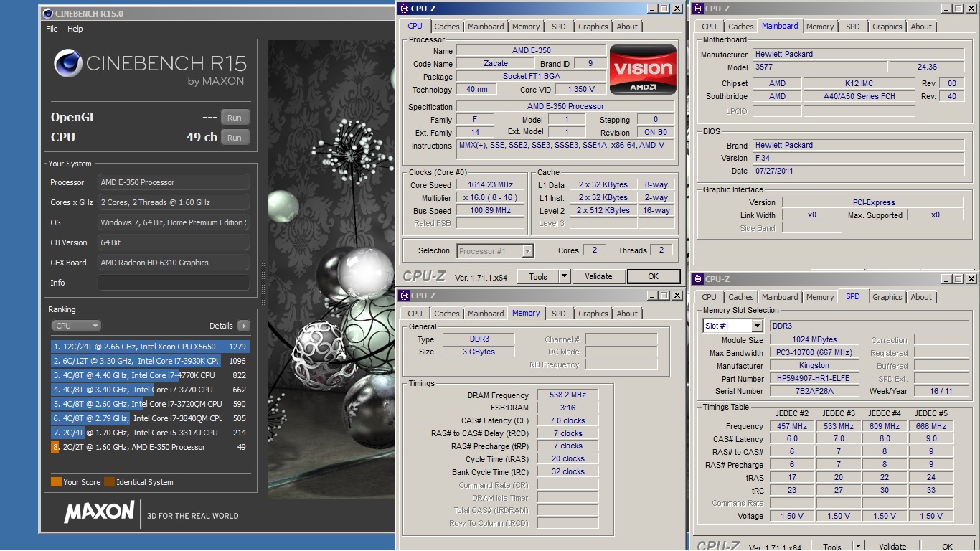Switch to Caches tab in Memory window
Viewport: 980px width, 551px height.
click(446, 314)
